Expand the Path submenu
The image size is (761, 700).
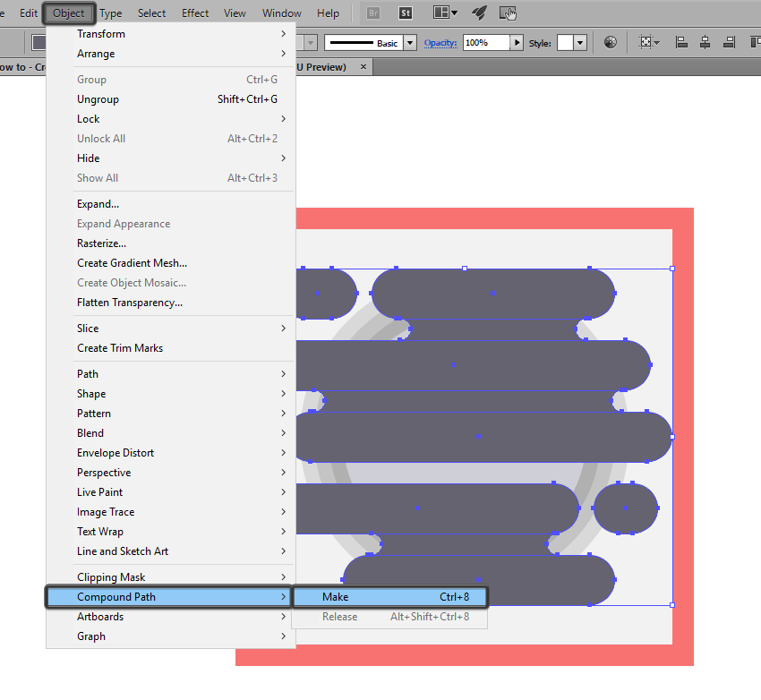[x=171, y=374]
